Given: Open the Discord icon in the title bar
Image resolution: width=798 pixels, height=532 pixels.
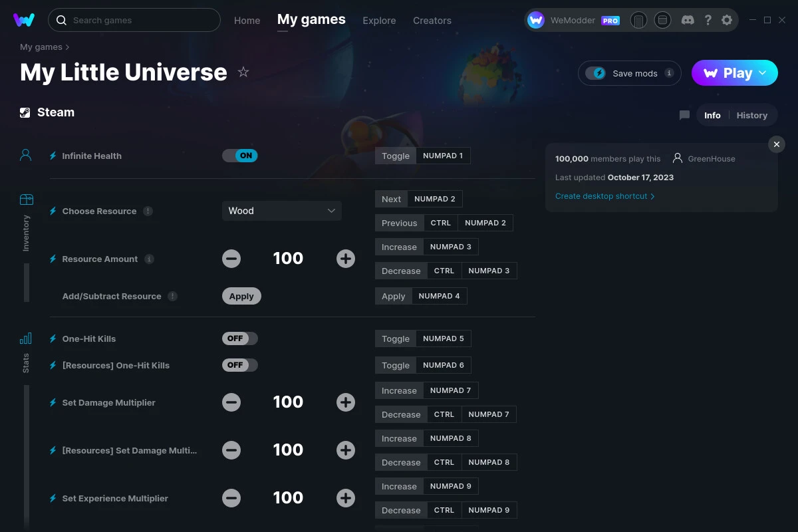Looking at the screenshot, I should pos(687,20).
